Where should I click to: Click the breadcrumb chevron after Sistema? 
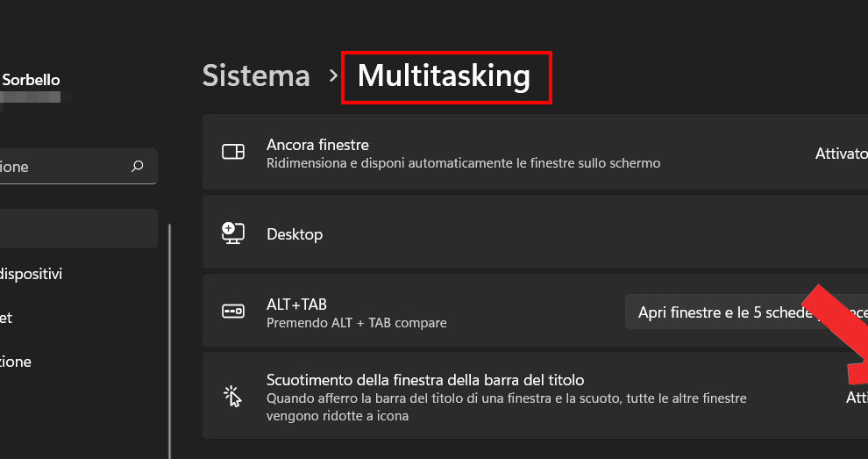pyautogui.click(x=333, y=76)
